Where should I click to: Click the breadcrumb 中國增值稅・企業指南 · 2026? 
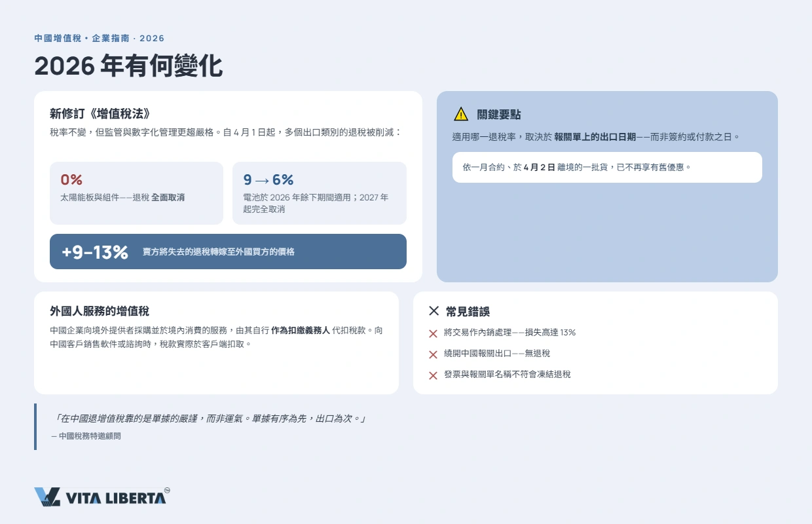coord(100,39)
